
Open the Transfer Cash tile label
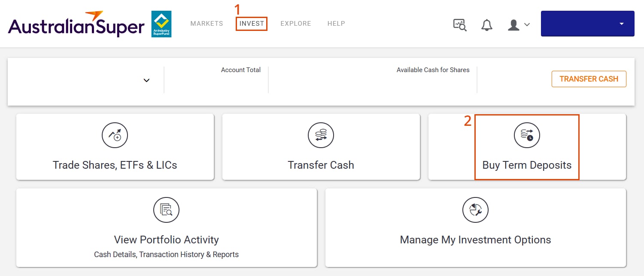point(321,165)
